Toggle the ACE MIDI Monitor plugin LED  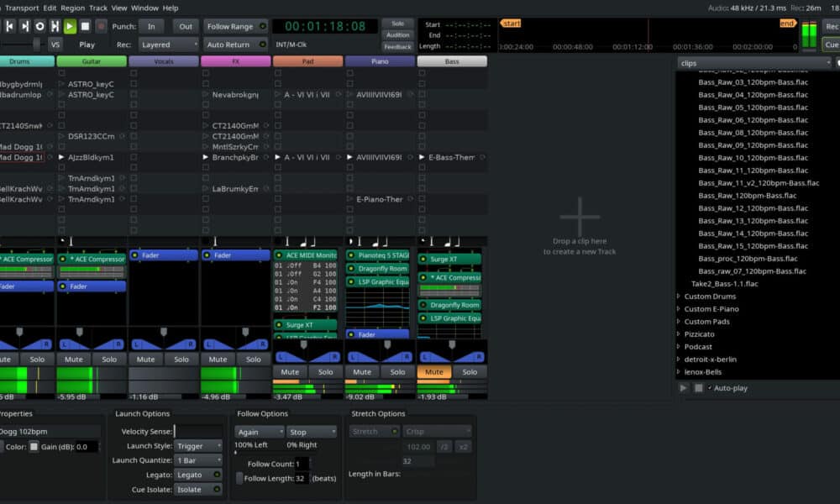click(x=279, y=255)
